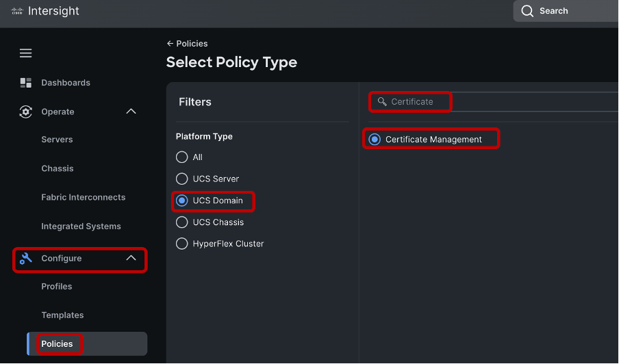
Task: Open Dashboards in the sidebar
Action: coord(66,82)
